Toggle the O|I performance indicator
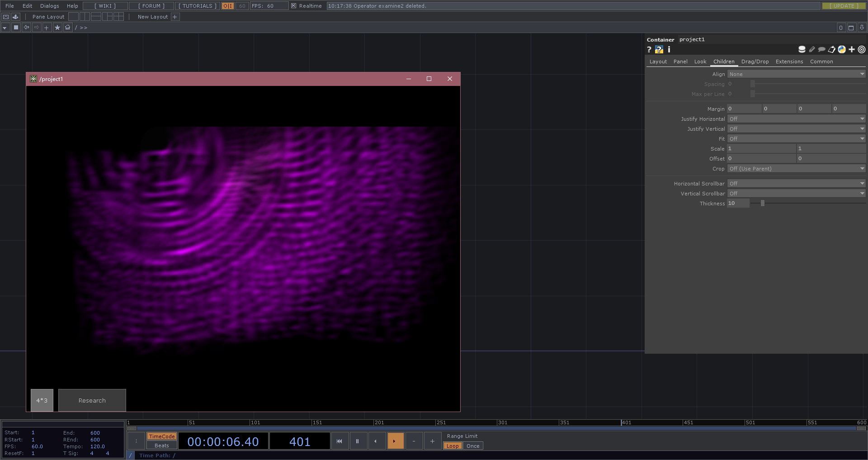 click(x=227, y=6)
